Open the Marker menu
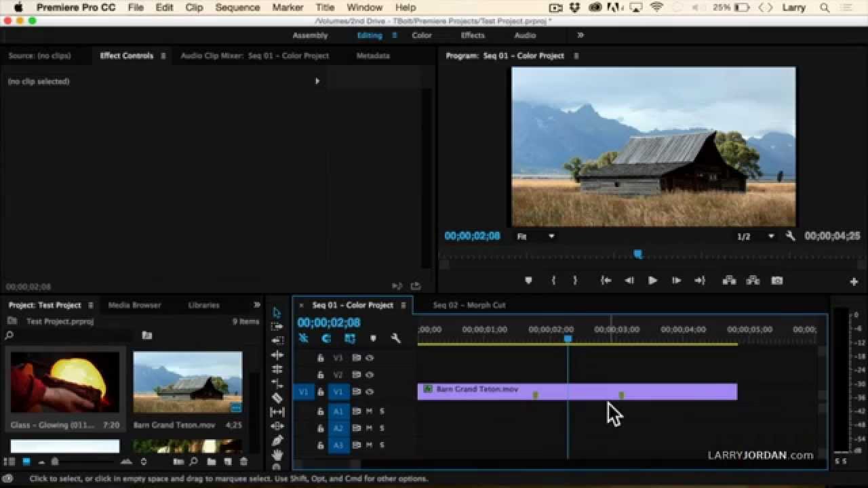Screen dimensions: 868x488 tap(288, 7)
